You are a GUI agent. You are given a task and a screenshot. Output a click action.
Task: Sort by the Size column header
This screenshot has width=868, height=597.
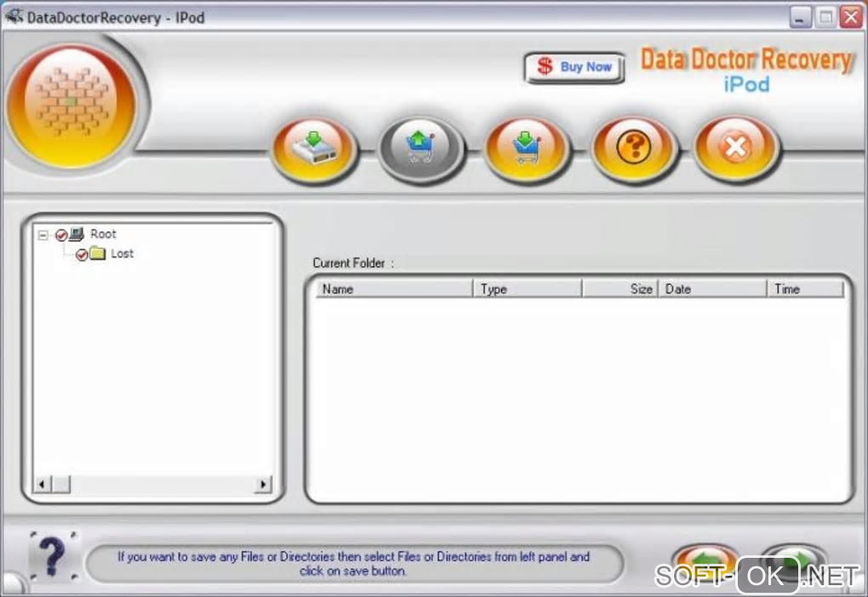[620, 289]
